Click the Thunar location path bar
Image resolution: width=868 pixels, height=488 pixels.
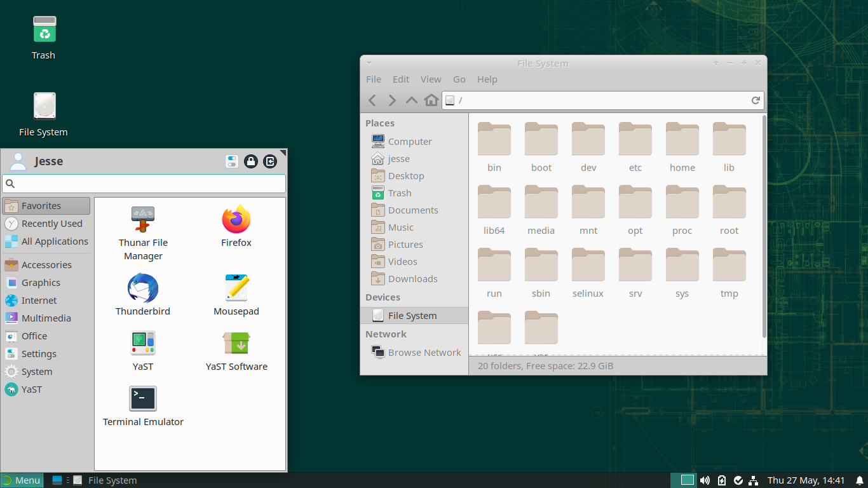pos(603,100)
